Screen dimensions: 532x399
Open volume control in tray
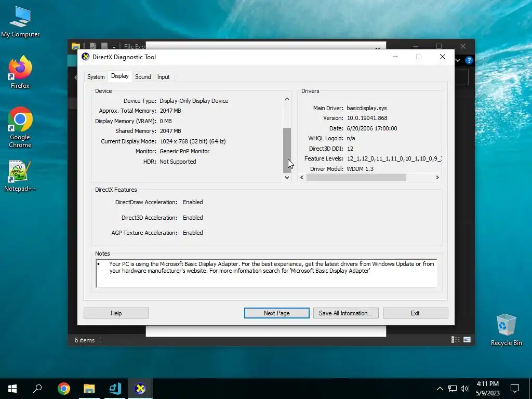coord(464,389)
